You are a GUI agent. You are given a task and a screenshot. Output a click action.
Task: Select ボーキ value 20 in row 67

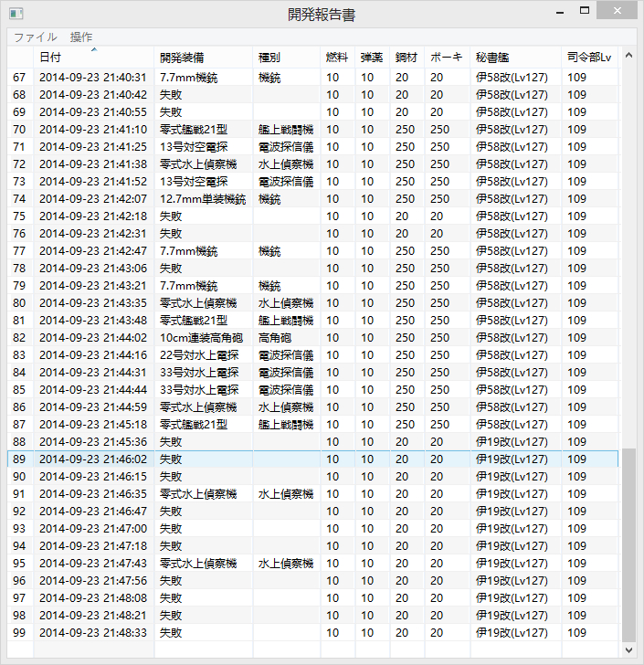pyautogui.click(x=437, y=78)
